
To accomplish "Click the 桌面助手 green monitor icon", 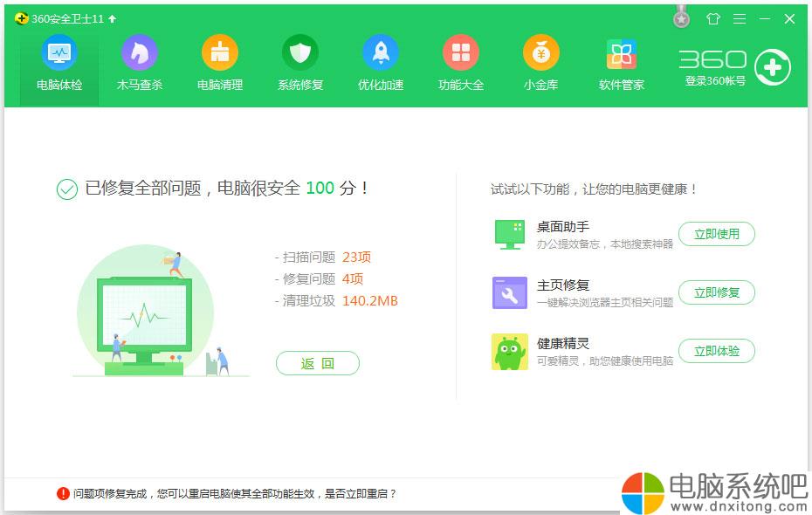I will pyautogui.click(x=510, y=235).
